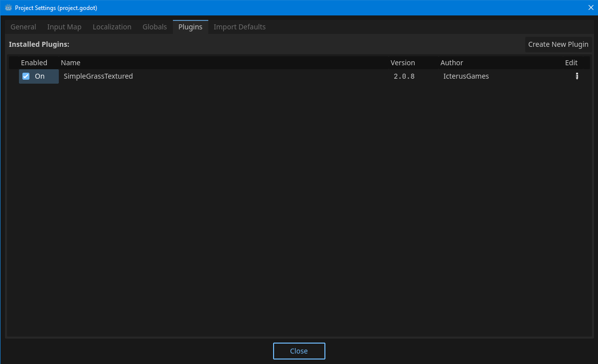The width and height of the screenshot is (598, 364).
Task: Click the Enabled column header
Action: [34, 63]
